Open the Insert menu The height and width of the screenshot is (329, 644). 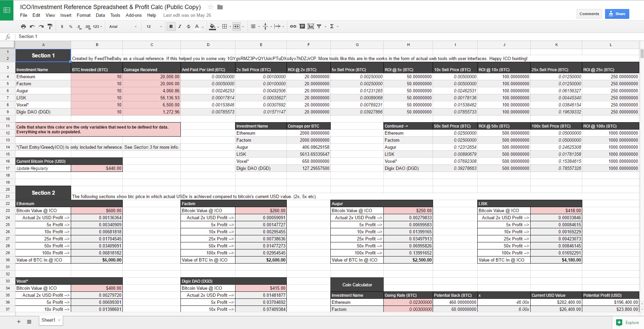pyautogui.click(x=66, y=15)
